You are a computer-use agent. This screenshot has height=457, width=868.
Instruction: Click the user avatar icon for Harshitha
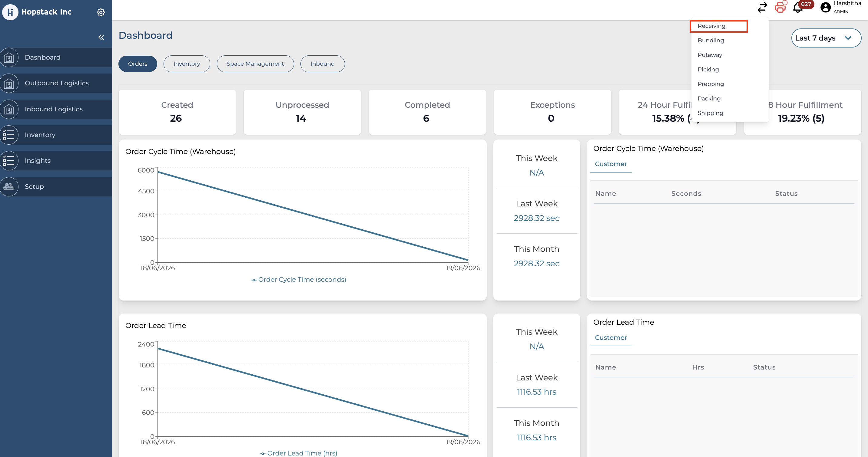pyautogui.click(x=825, y=7)
